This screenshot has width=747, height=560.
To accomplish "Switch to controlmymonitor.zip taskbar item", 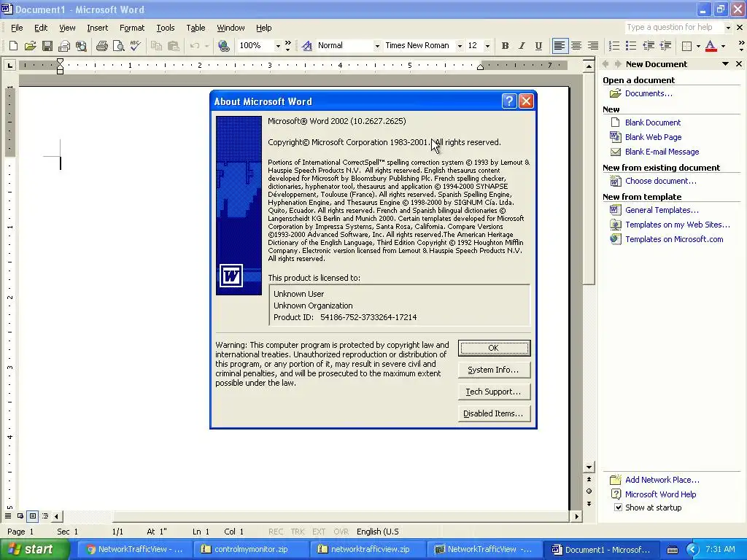I will pos(251,549).
